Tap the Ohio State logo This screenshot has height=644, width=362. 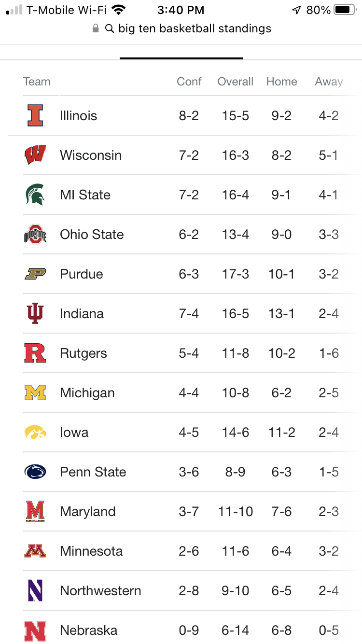[35, 235]
